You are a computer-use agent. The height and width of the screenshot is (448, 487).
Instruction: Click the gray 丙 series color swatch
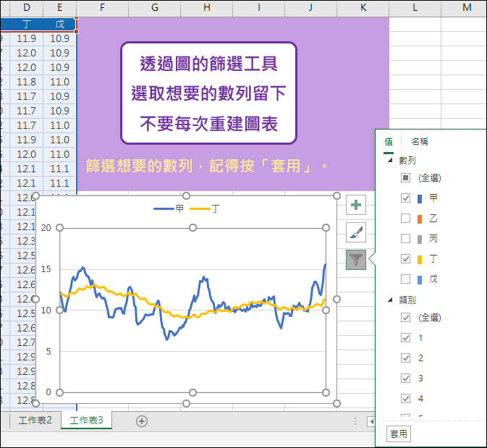420,239
